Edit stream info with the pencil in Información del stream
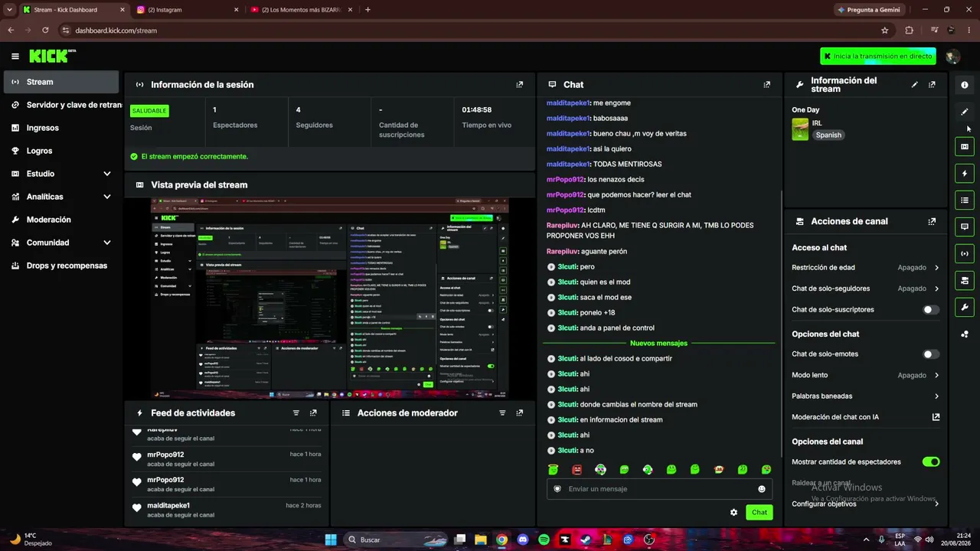Screen dimensions: 980x551 coord(914,85)
